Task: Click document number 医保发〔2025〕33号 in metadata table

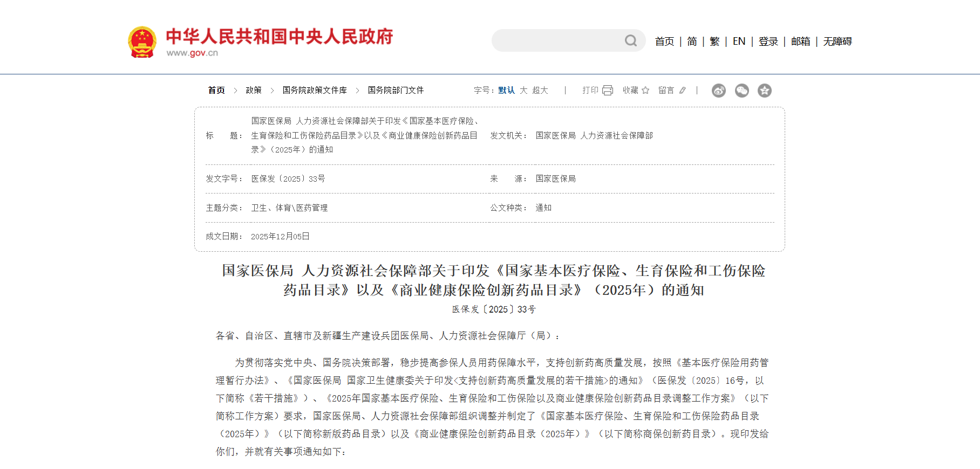Action: (x=288, y=178)
